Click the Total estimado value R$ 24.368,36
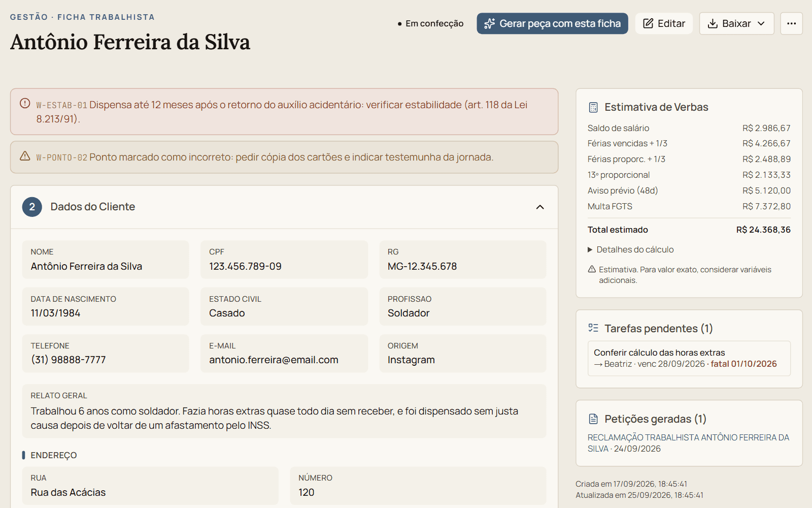Screen dimensions: 812x508 [763, 230]
